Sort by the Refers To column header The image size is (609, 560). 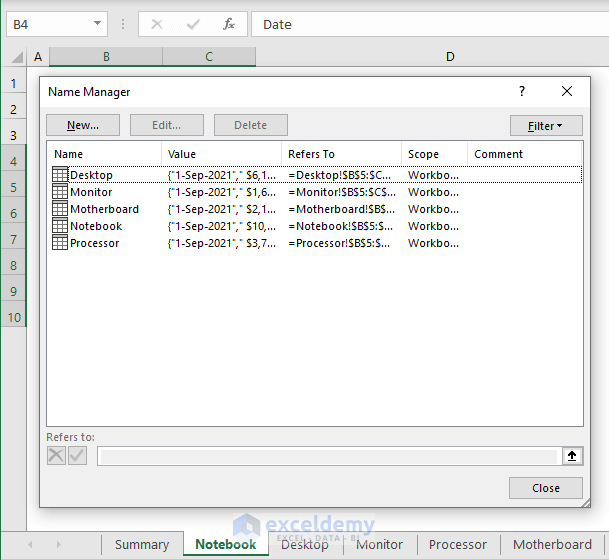pyautogui.click(x=341, y=154)
